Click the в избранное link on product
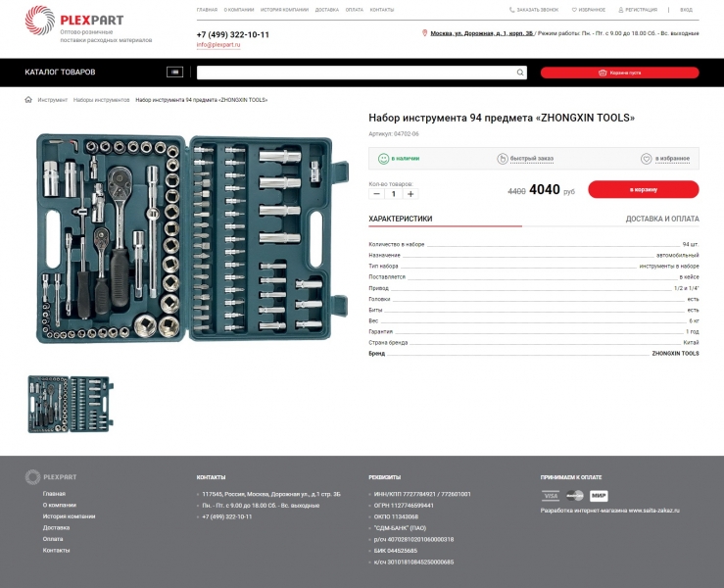The height and width of the screenshot is (588, 724). 672,159
